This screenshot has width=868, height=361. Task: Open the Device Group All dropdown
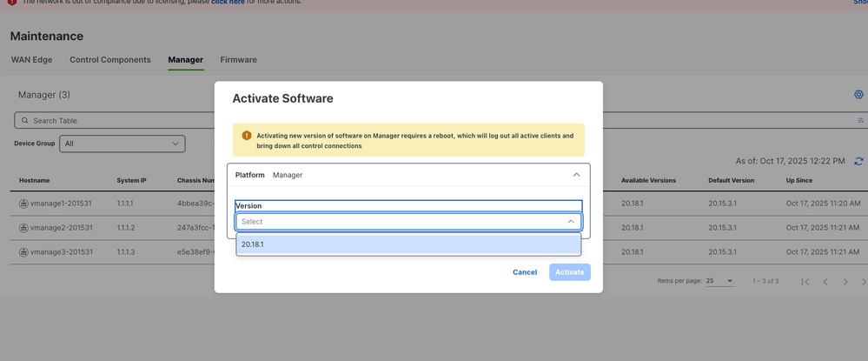(x=123, y=144)
